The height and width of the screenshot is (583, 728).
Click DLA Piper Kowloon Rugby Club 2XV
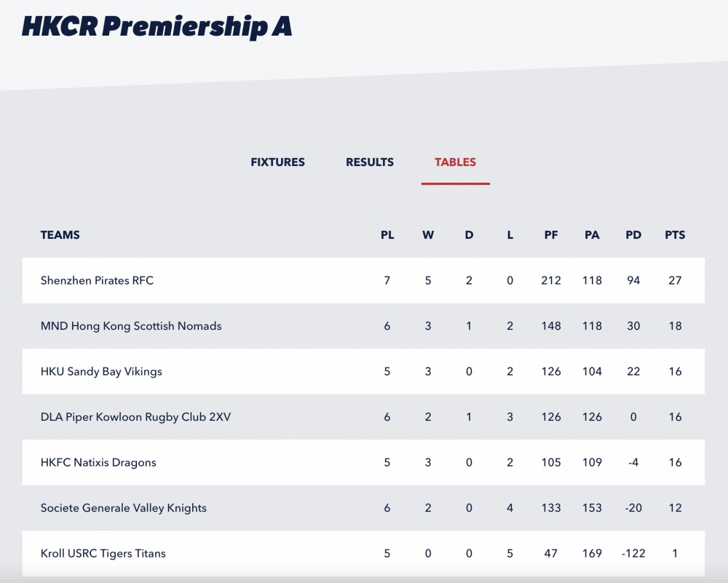pos(135,417)
